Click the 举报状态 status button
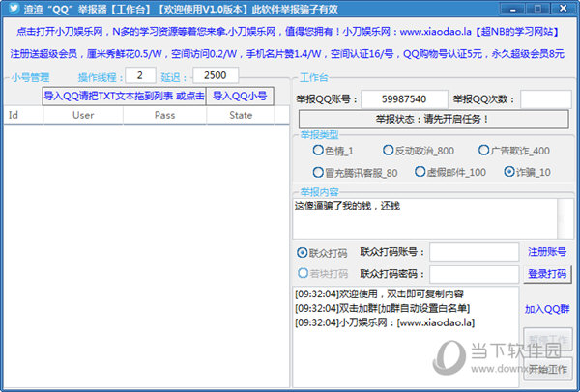 [x=433, y=120]
